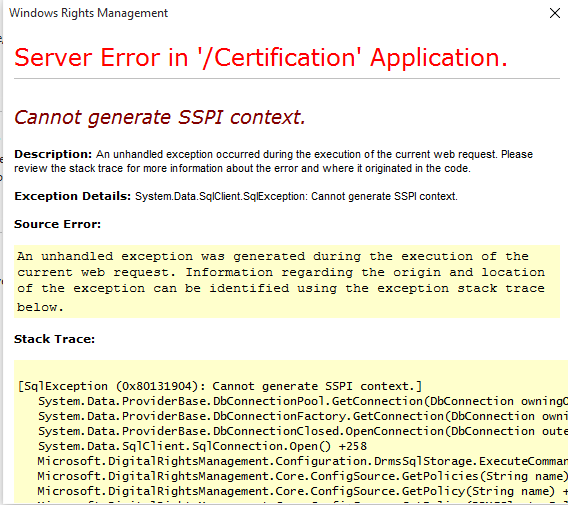The image size is (568, 505).
Task: Click the 'SqlConnection.Open() +258' stack line
Action: (202, 446)
